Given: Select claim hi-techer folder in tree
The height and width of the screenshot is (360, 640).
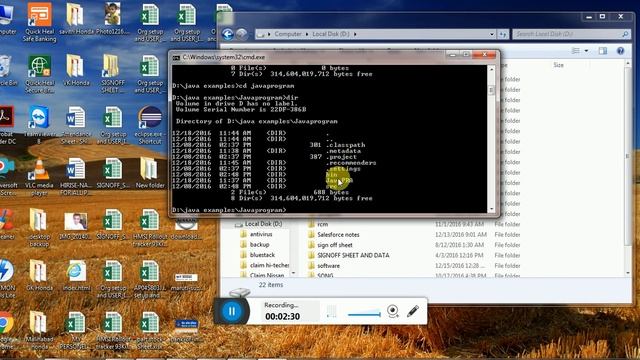Looking at the screenshot, I should (x=269, y=265).
